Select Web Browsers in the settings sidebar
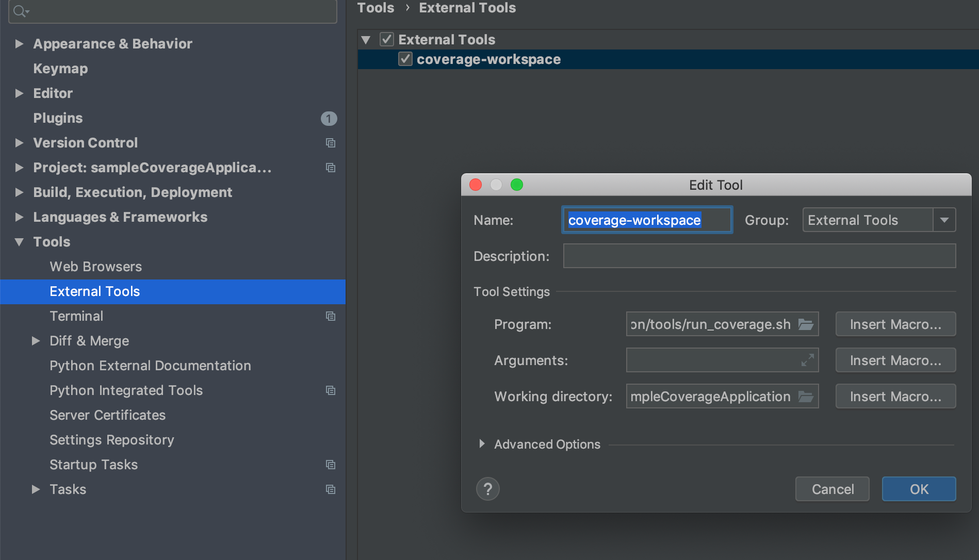The width and height of the screenshot is (979, 560). (95, 267)
